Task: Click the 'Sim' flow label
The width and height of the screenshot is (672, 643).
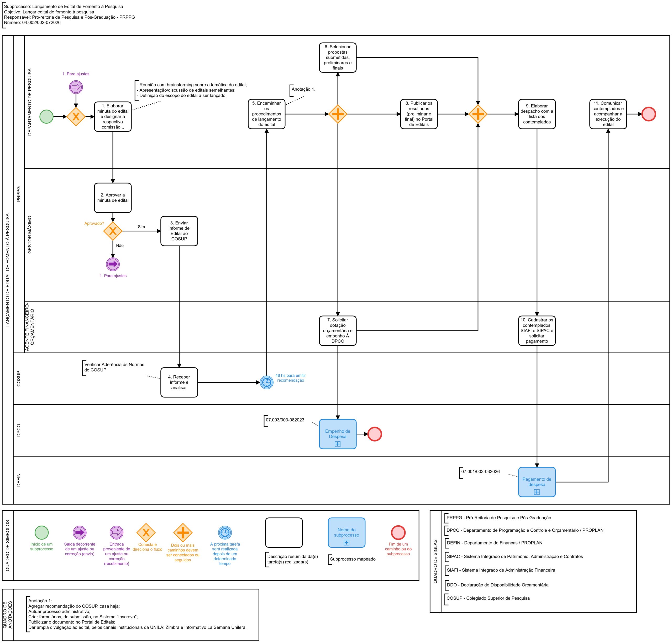Action: click(x=141, y=227)
